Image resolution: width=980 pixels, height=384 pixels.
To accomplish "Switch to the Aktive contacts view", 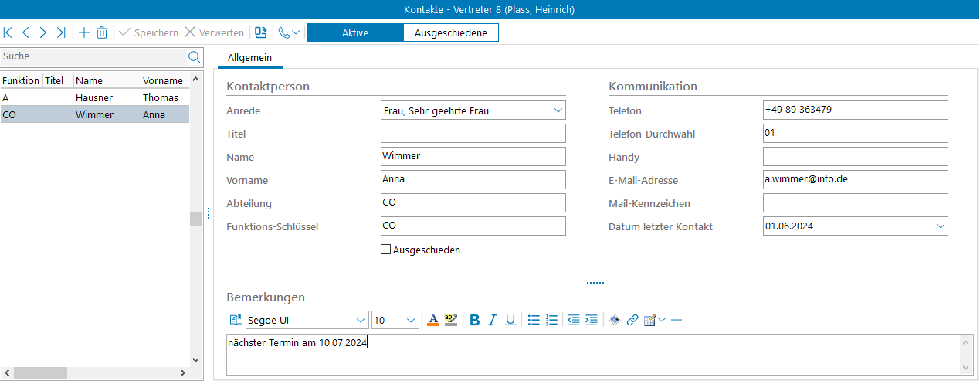I will coord(355,32).
